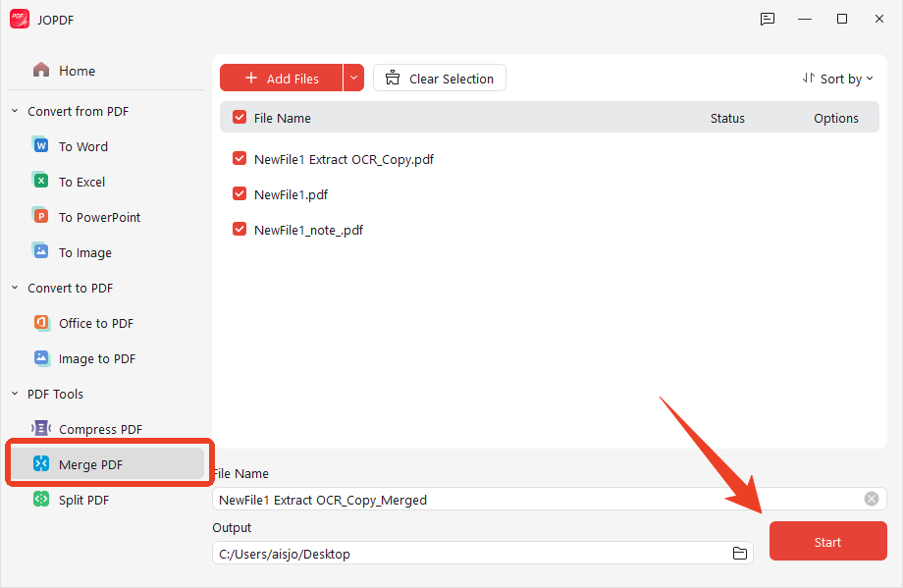This screenshot has height=588, width=903.
Task: Uncheck the NewFile1.pdf checkbox
Action: click(x=239, y=193)
